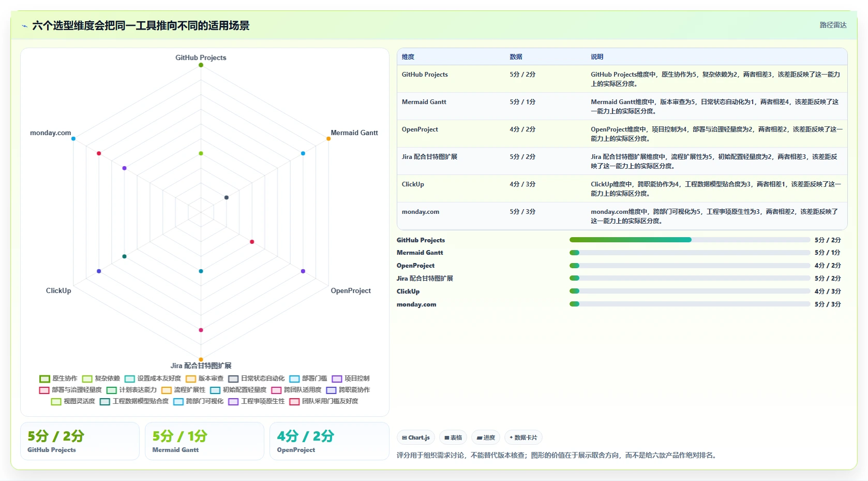This screenshot has height=481, width=868.
Task: Click the 跨职能协作 legend color box
Action: pos(331,390)
